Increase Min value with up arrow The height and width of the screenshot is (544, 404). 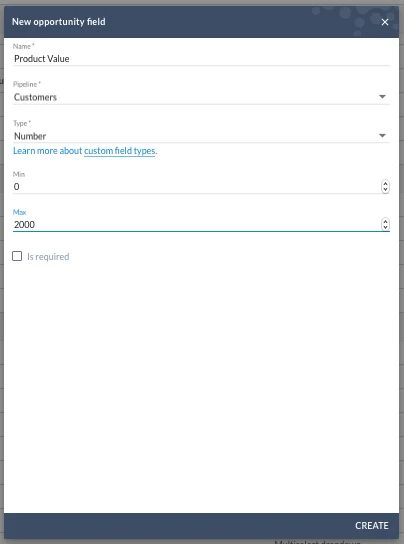click(x=385, y=184)
